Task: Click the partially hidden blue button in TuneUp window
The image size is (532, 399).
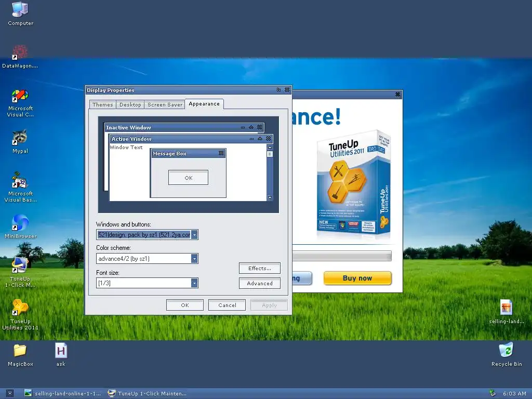Action: [302, 278]
